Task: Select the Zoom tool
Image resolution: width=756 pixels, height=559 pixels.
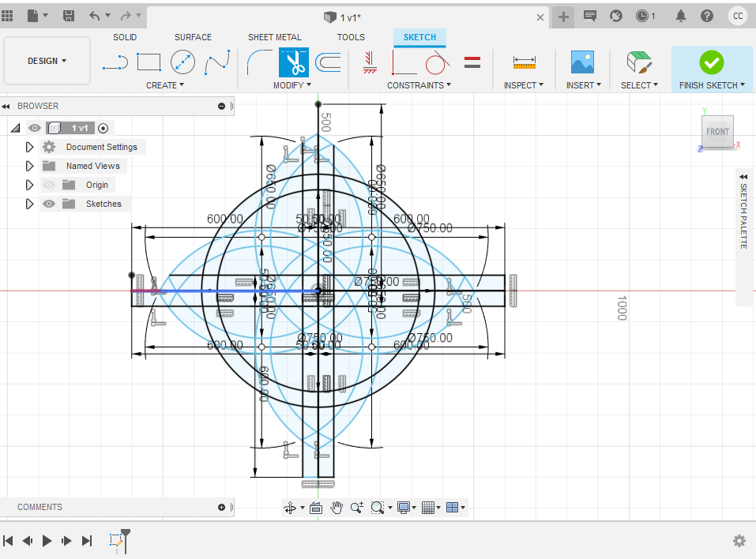Action: (x=357, y=508)
